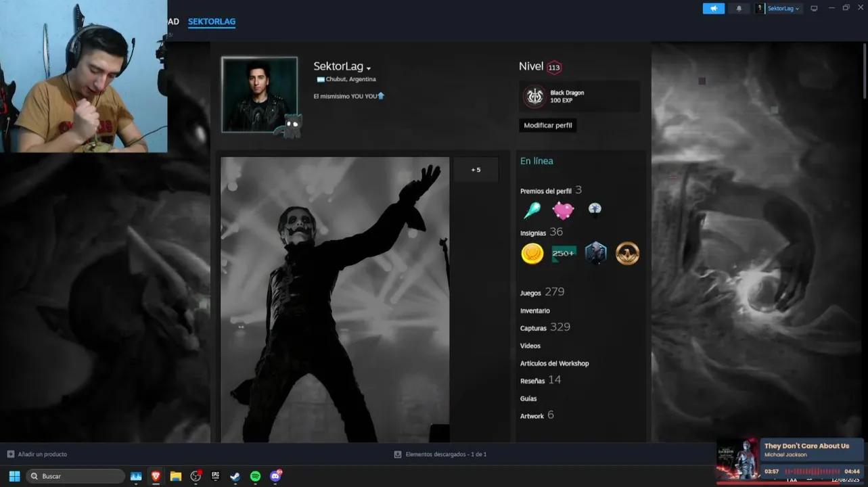The width and height of the screenshot is (868, 487).
Task: Open the Steam announcements megaphone button
Action: tap(713, 8)
